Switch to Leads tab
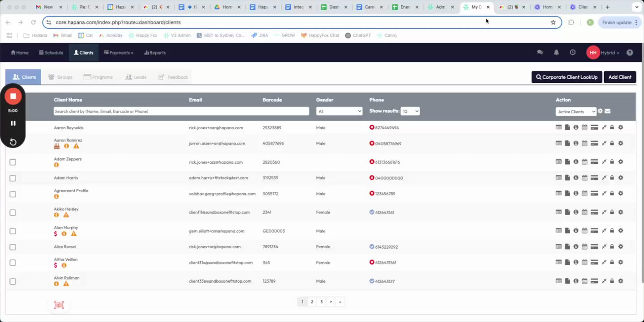This screenshot has height=322, width=644. click(x=136, y=77)
